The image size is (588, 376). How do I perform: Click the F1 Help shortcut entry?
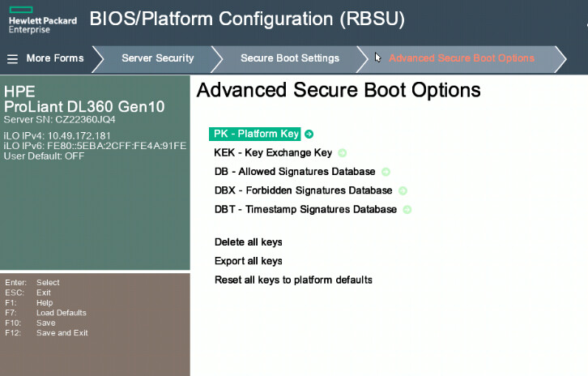44,303
